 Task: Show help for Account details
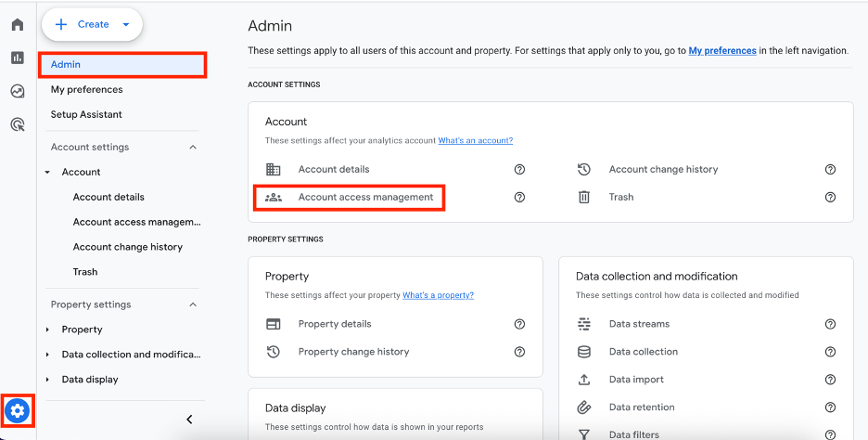(519, 170)
